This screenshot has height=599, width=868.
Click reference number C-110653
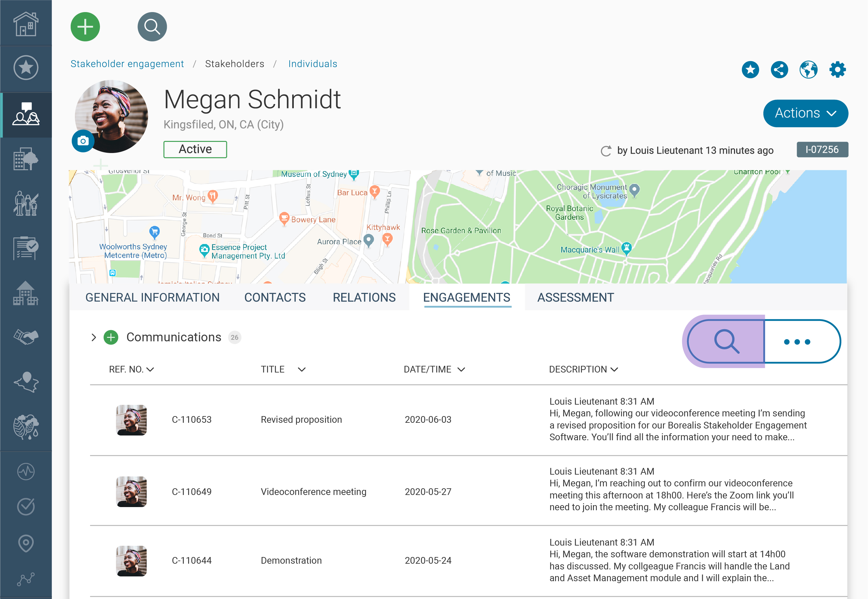point(192,420)
